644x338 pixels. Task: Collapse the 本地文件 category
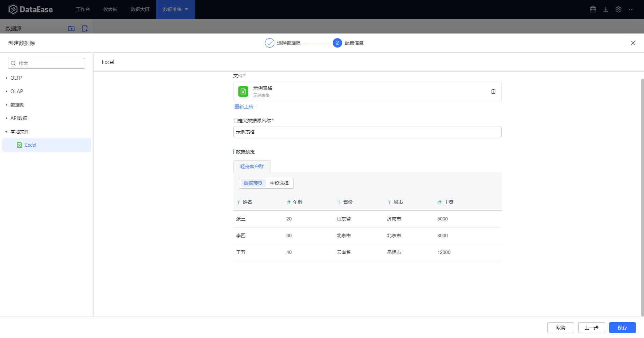pos(19,132)
